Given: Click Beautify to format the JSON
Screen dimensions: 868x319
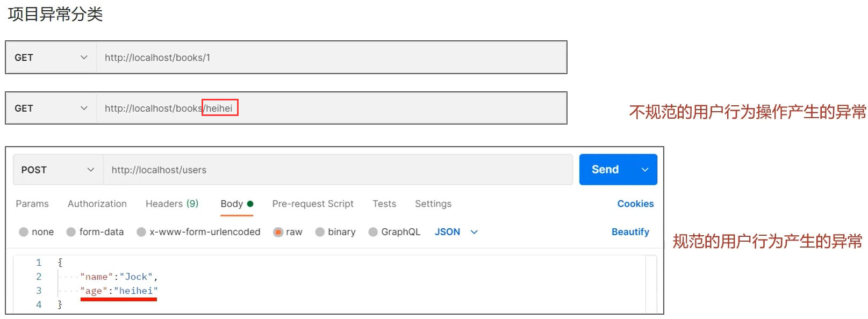Looking at the screenshot, I should [630, 232].
